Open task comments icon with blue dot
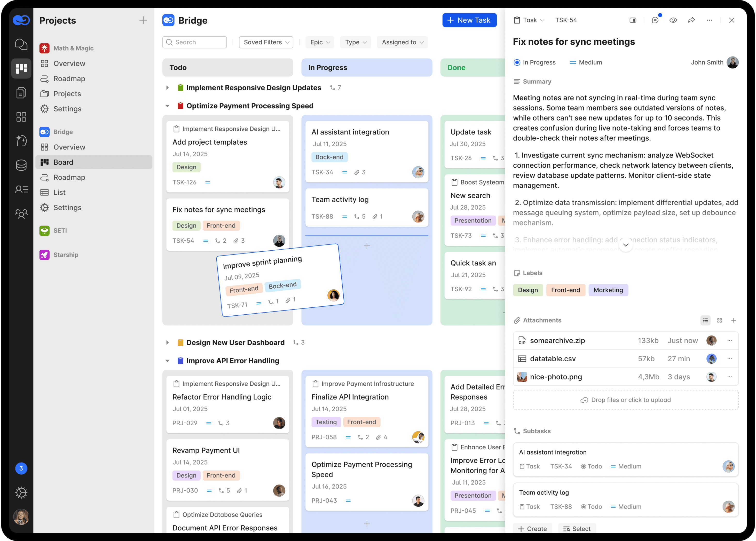756x541 pixels. (x=655, y=20)
